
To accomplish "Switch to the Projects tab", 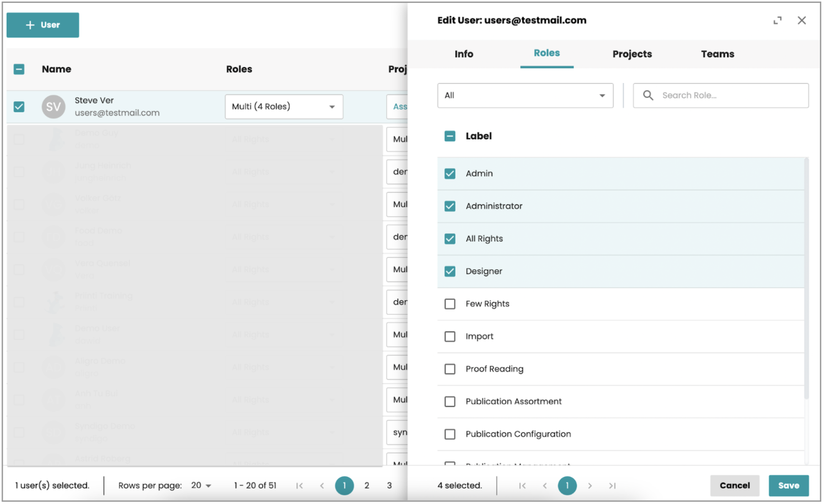I will (632, 54).
